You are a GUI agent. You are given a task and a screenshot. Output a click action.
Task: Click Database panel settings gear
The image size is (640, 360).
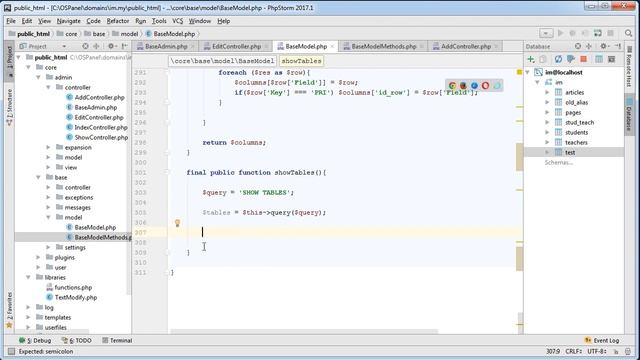[604, 46]
